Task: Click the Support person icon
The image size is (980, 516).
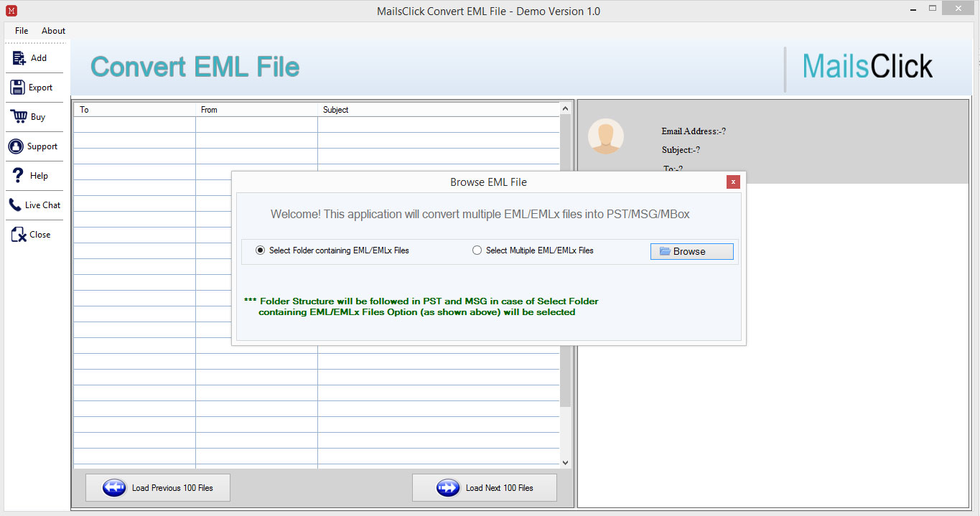Action: [x=16, y=146]
